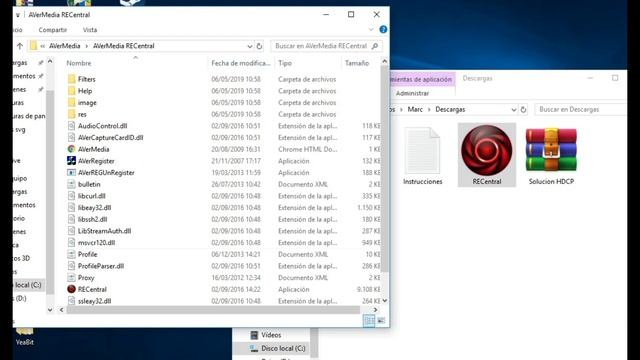Open the Compartir ribbon tab
640x360 pixels.
point(53,30)
